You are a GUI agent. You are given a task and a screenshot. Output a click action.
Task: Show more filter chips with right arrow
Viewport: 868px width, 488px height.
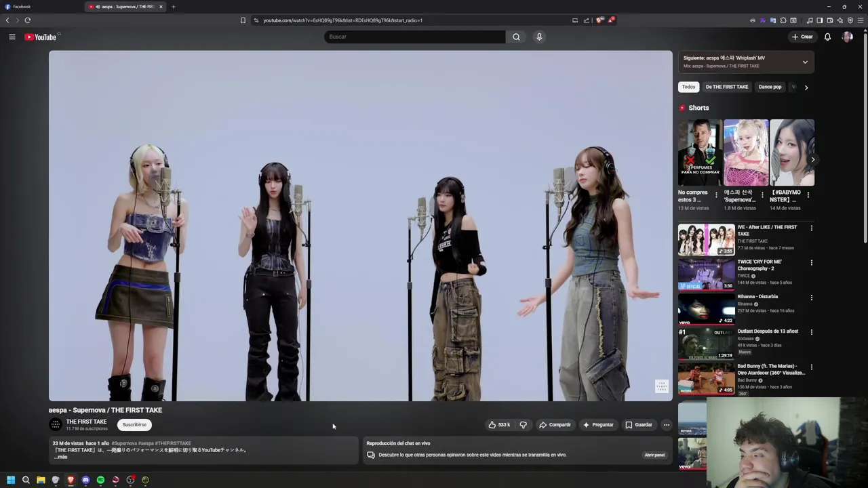coord(806,87)
